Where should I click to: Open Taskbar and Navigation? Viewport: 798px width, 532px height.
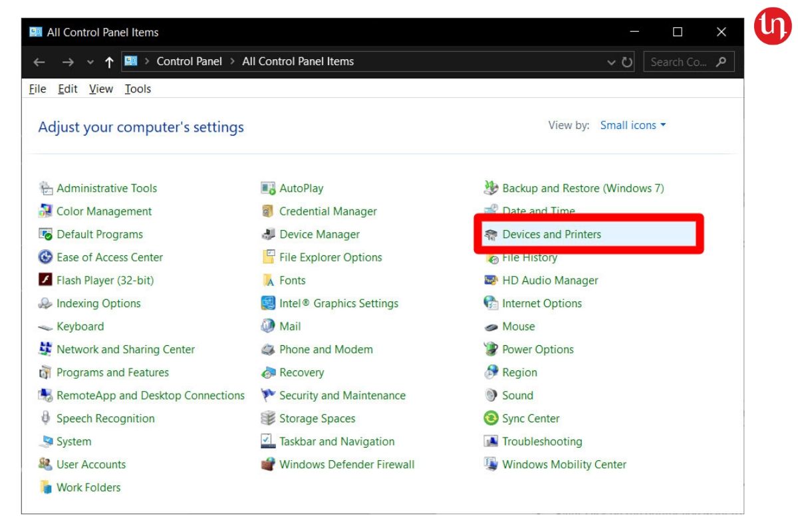coord(337,442)
